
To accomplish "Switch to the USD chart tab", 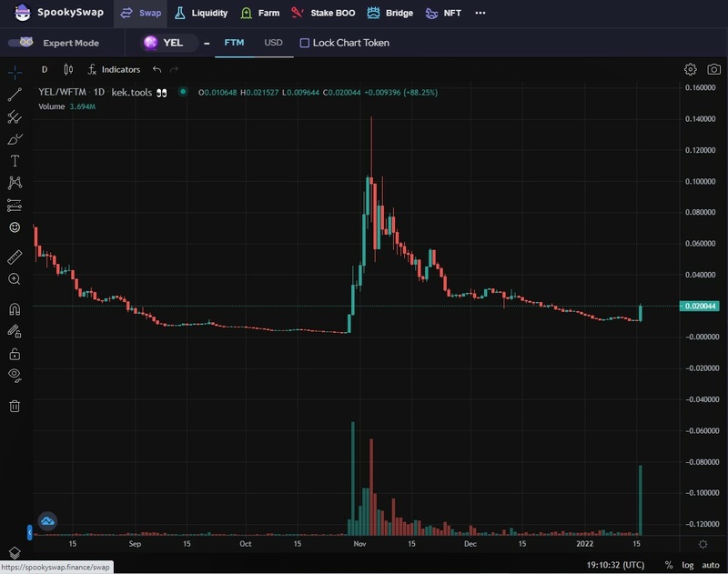I will 274,43.
